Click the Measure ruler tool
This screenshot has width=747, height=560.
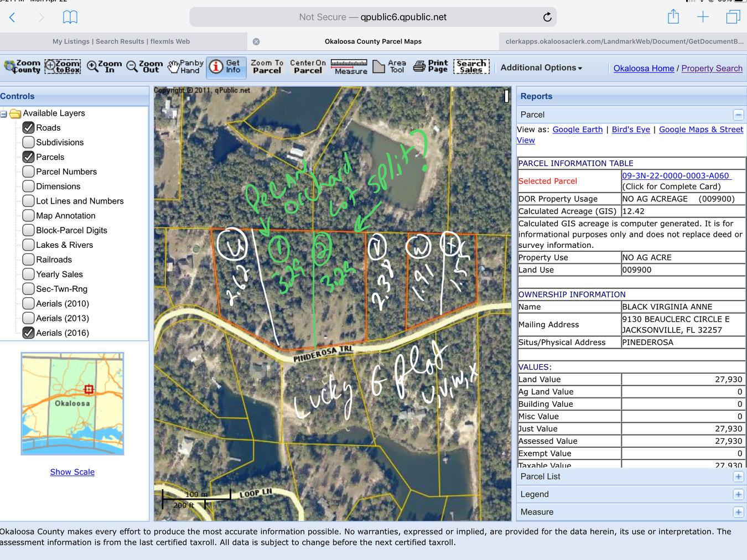pyautogui.click(x=349, y=67)
